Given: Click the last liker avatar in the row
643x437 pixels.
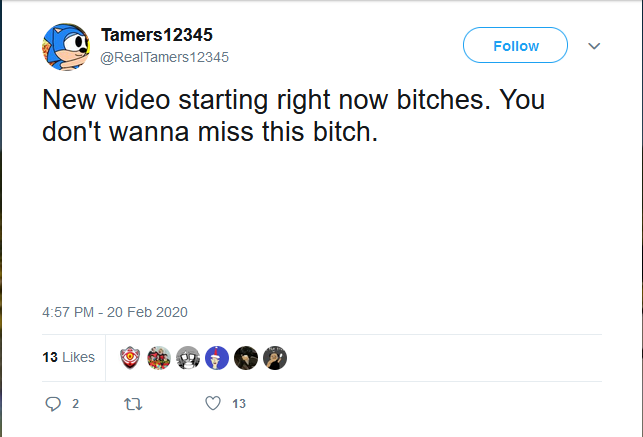Looking at the screenshot, I should point(275,357).
